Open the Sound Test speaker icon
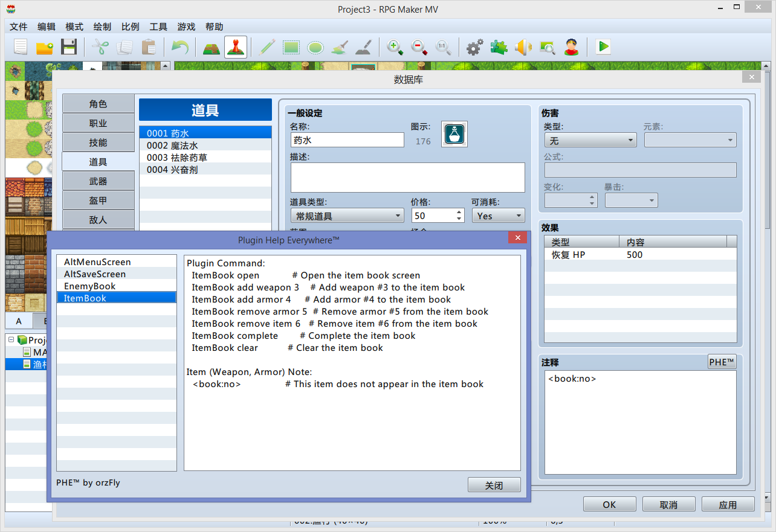776x532 pixels. (523, 47)
